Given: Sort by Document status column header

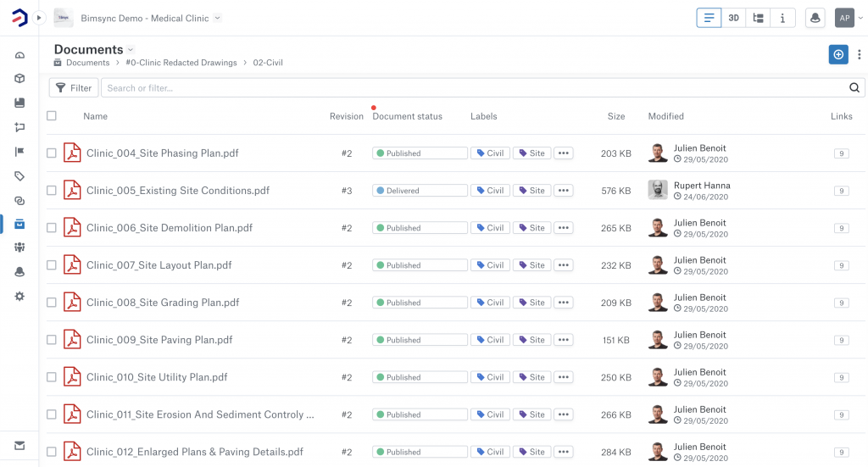Looking at the screenshot, I should pos(407,116).
